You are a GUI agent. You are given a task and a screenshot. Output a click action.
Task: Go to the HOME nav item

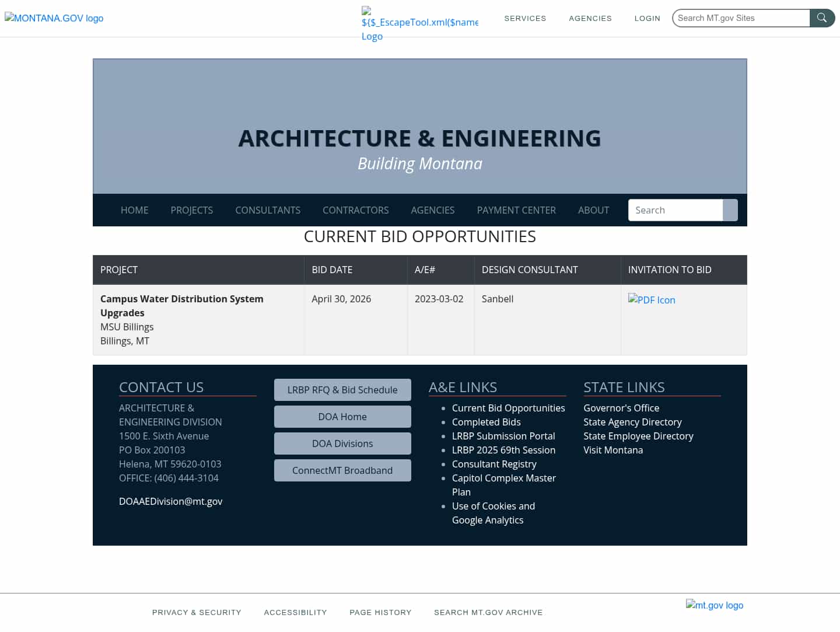pos(135,210)
